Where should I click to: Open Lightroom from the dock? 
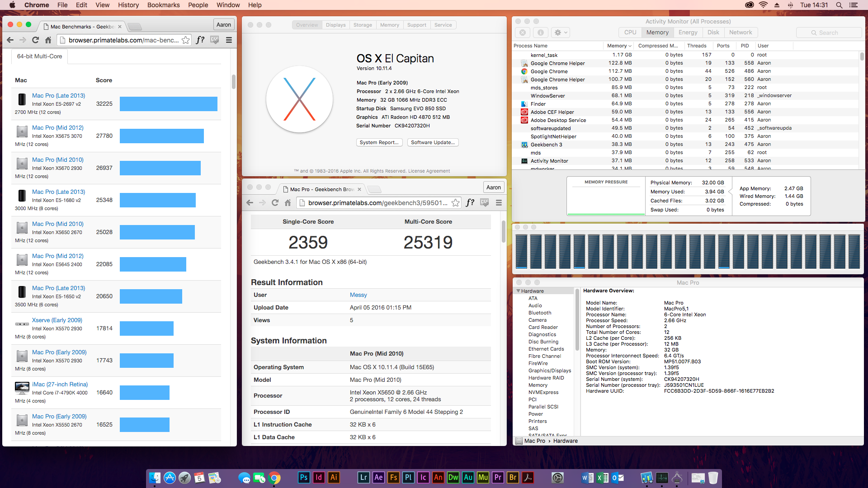click(363, 478)
